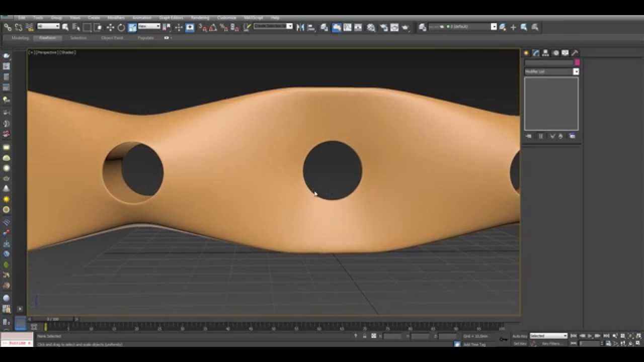
Task: Open the Hierarchy command panel
Action: click(x=546, y=53)
